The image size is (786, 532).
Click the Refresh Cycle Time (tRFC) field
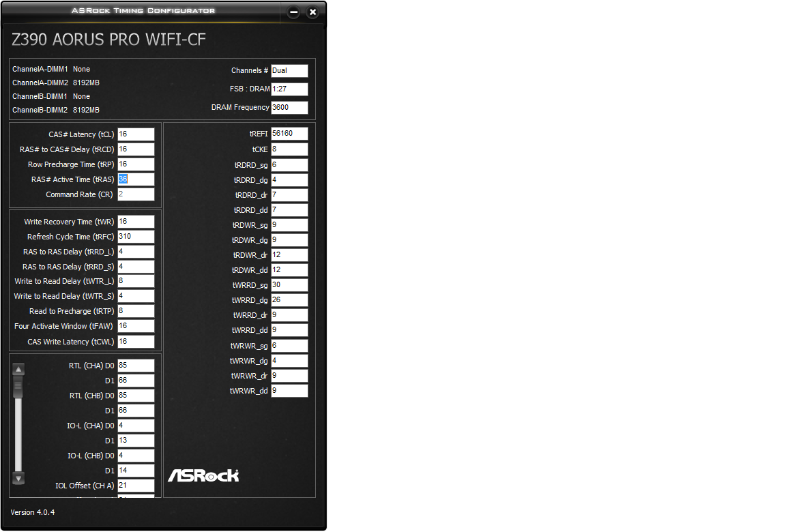coord(136,237)
